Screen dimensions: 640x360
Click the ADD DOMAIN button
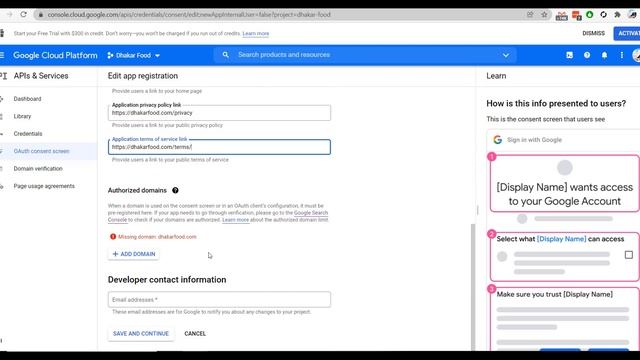coord(134,254)
